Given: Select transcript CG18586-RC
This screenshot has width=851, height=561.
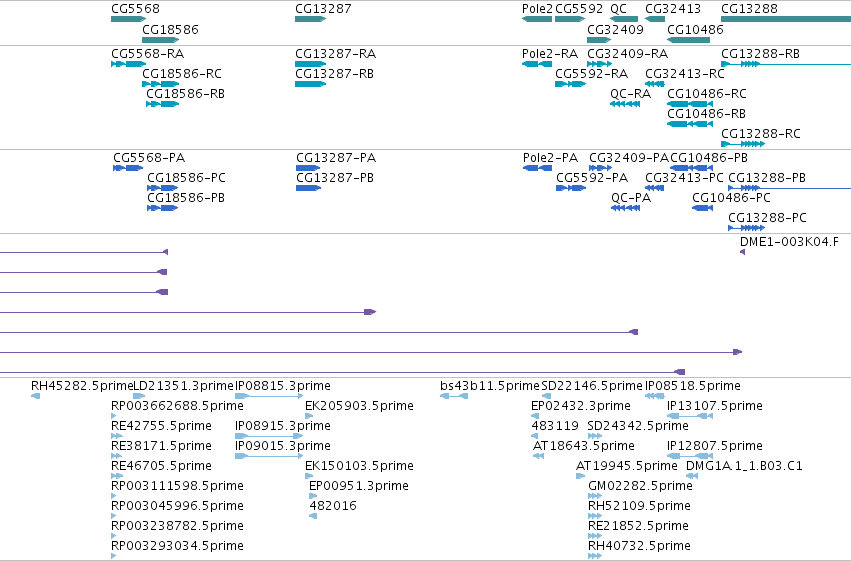Looking at the screenshot, I should pos(161,84).
